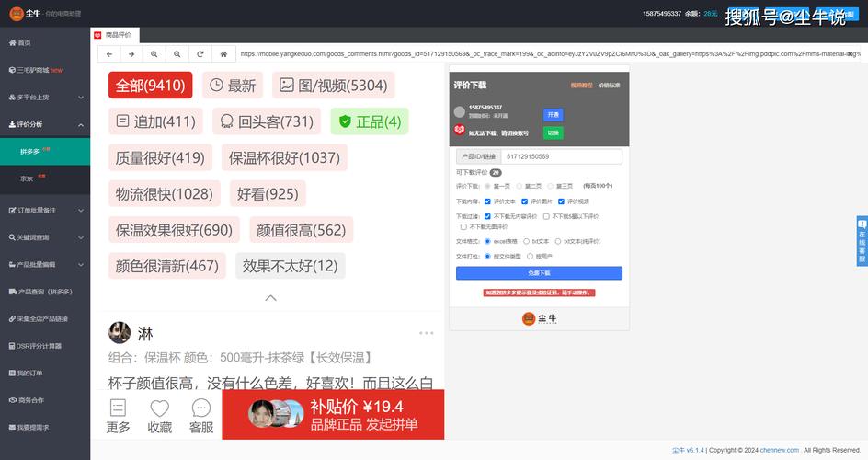Screen dimensions: 868x460
Task: Filter reviews by 全部(9410)
Action: [151, 86]
